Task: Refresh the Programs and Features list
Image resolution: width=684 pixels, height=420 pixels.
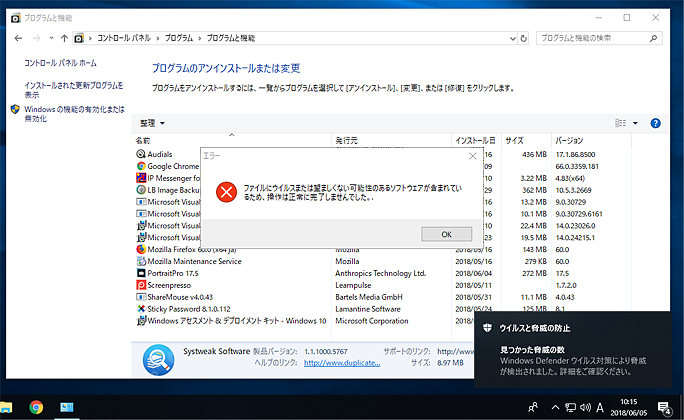Action: pos(523,38)
